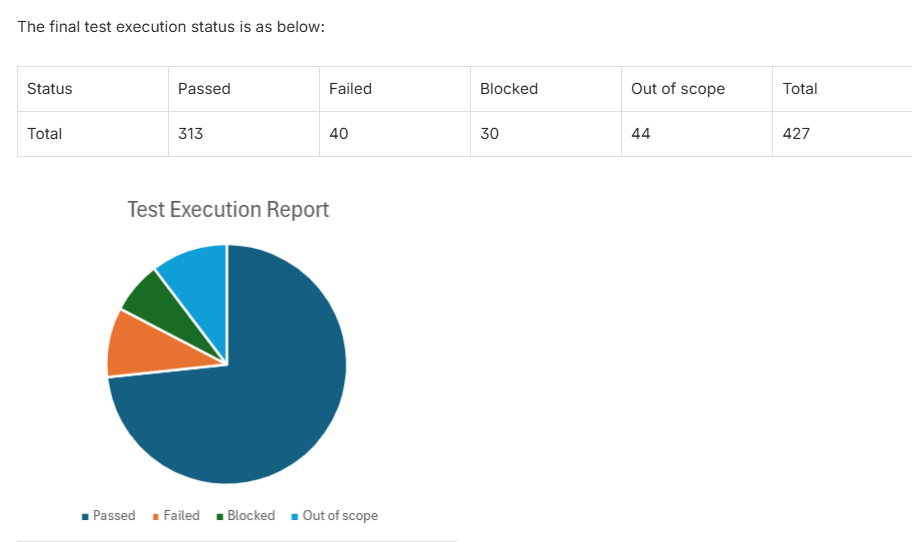912x542 pixels.
Task: Select the green Blocked legend swatch
Action: point(220,517)
